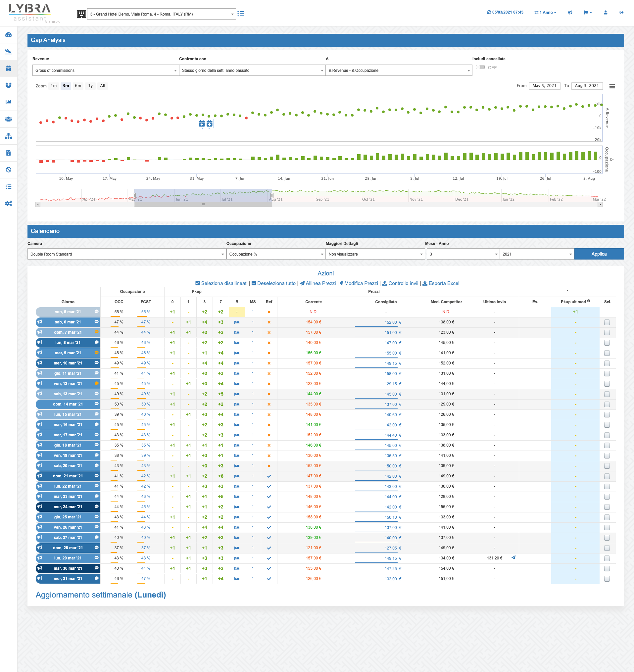634x672 pixels.
Task: Check the box for mer, 31 mar '21
Action: (x=607, y=579)
